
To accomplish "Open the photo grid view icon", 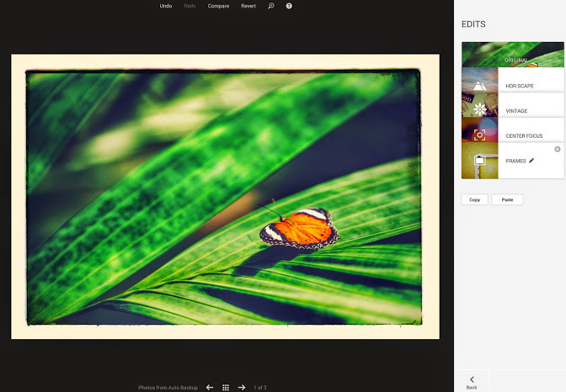I will (x=226, y=387).
